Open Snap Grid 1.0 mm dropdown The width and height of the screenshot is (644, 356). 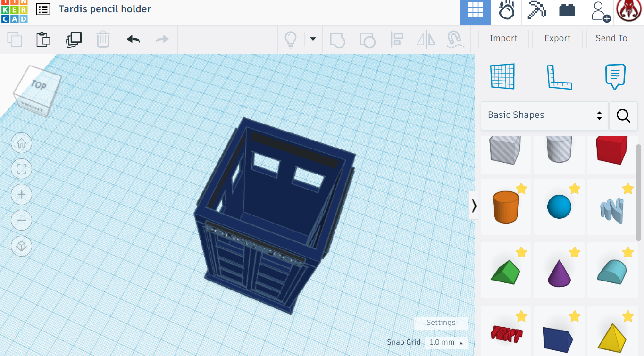click(x=446, y=343)
